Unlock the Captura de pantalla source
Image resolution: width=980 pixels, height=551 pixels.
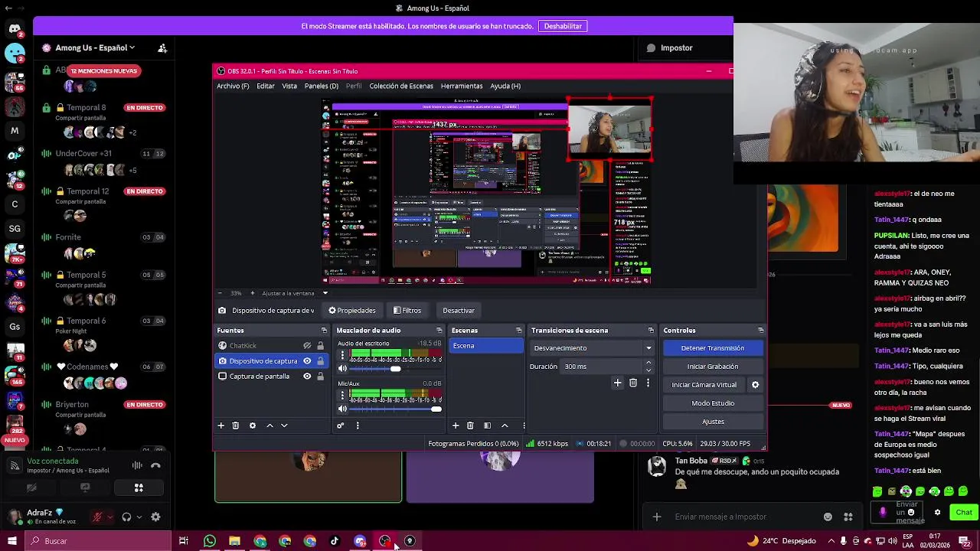point(320,377)
